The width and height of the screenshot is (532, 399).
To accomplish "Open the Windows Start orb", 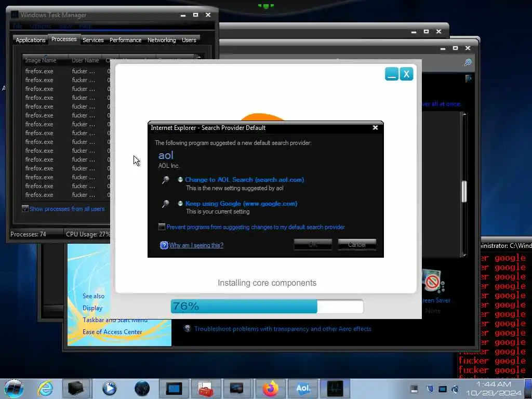I will [x=14, y=389].
